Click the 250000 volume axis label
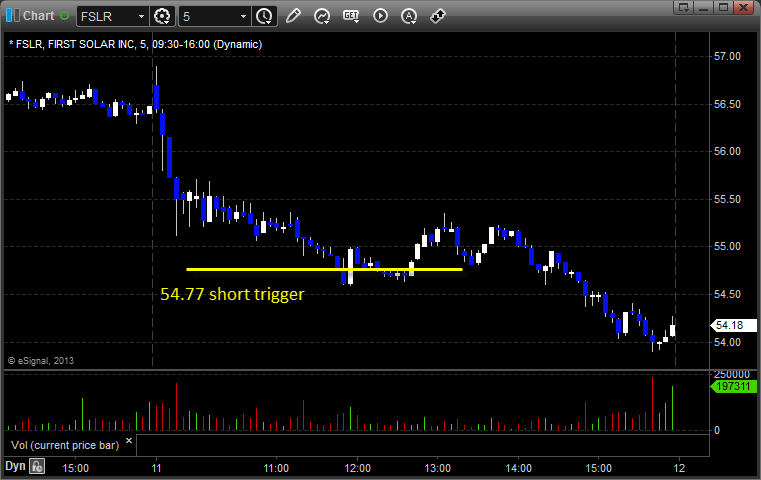Image resolution: width=761 pixels, height=480 pixels. (x=732, y=374)
